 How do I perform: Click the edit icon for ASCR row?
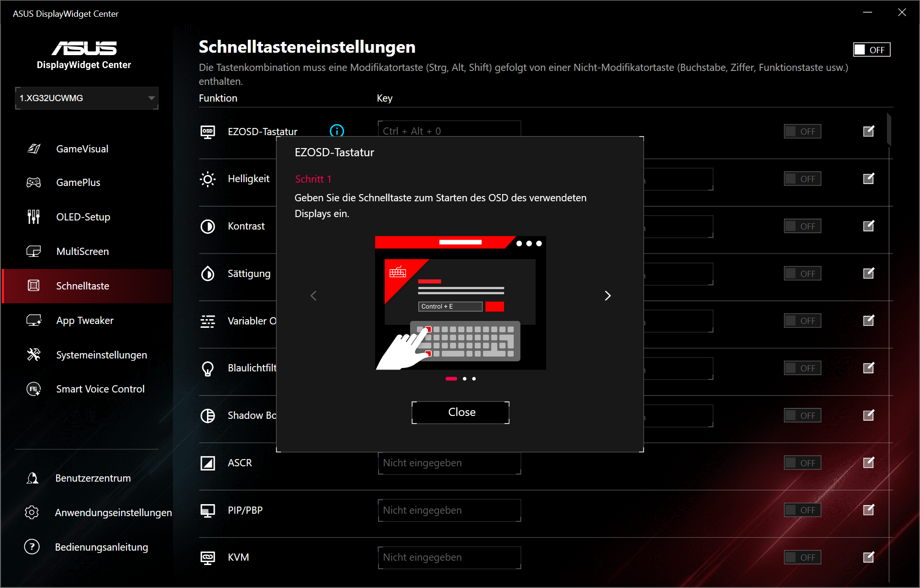click(x=868, y=463)
